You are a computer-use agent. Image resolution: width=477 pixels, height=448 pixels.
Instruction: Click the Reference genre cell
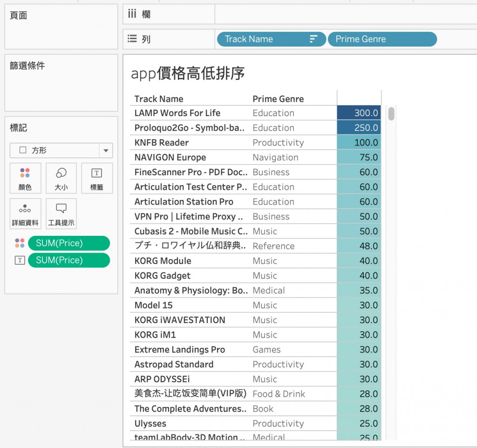[x=274, y=246]
